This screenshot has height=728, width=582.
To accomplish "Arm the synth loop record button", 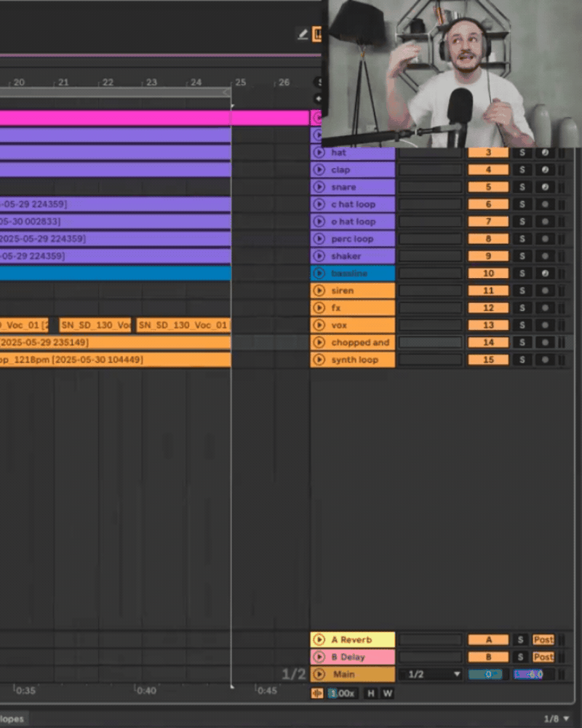I will click(546, 360).
